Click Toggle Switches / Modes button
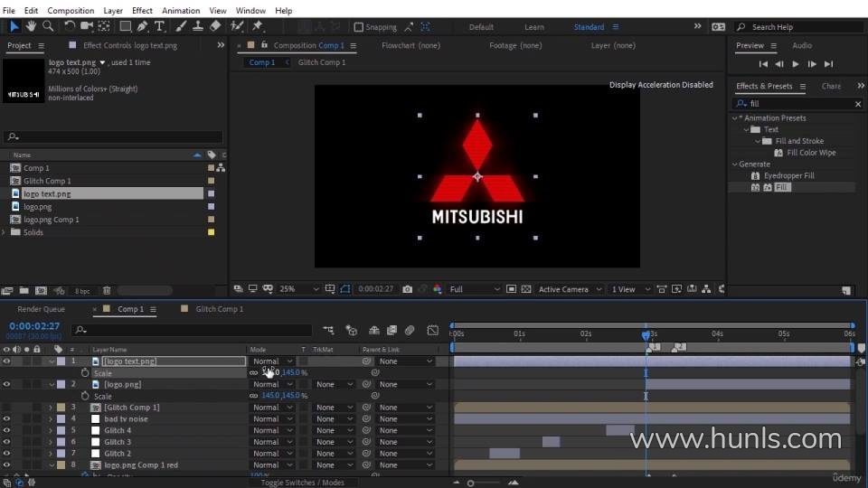 [x=303, y=483]
